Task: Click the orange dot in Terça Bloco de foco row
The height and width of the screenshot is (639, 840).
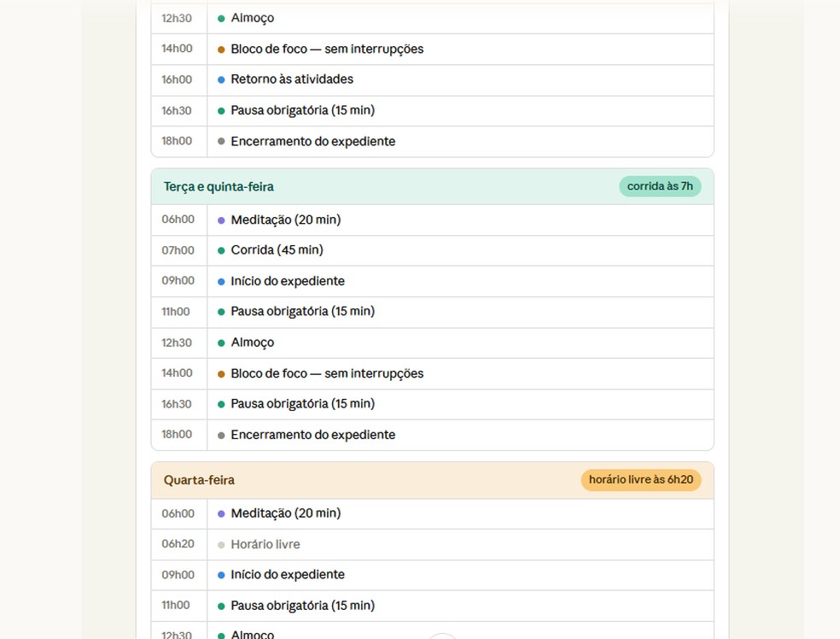Action: coord(221,373)
